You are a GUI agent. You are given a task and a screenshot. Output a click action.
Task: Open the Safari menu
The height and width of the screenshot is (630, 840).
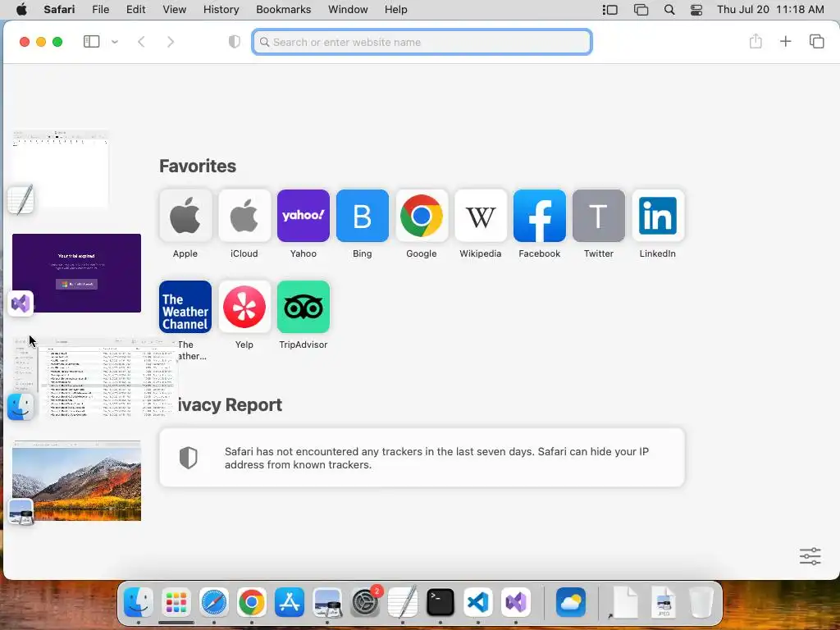point(59,9)
